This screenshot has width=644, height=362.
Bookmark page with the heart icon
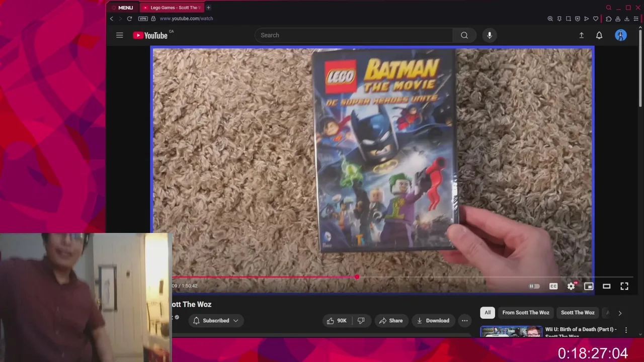click(x=596, y=19)
